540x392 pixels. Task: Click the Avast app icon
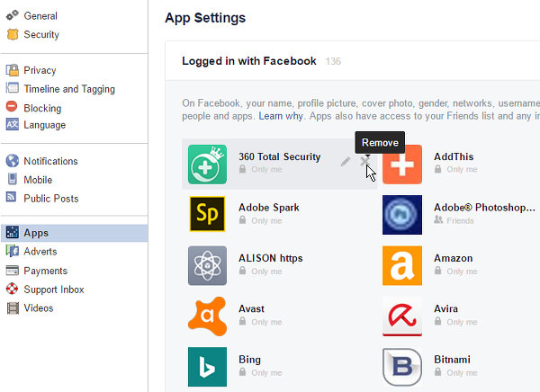(207, 316)
